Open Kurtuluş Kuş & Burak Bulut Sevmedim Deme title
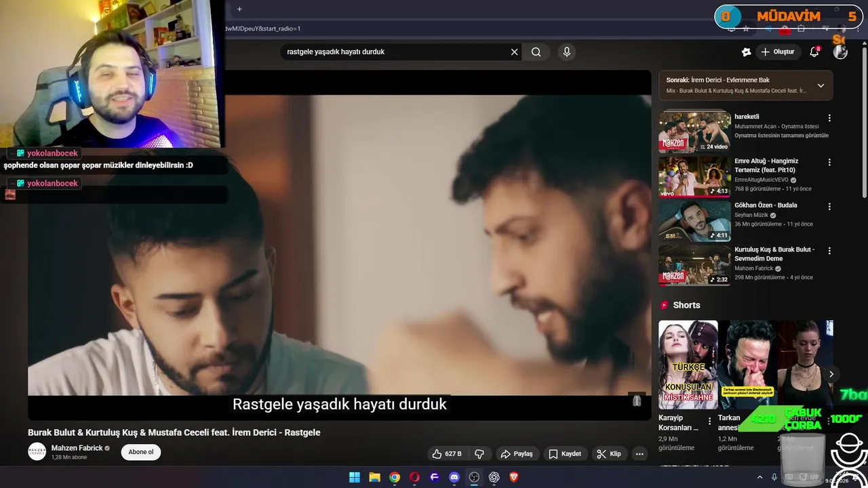The image size is (868, 488). (774, 253)
